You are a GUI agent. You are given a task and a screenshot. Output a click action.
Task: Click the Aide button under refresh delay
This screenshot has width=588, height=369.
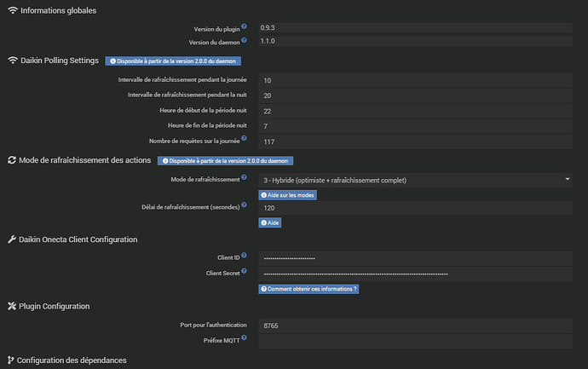point(270,222)
